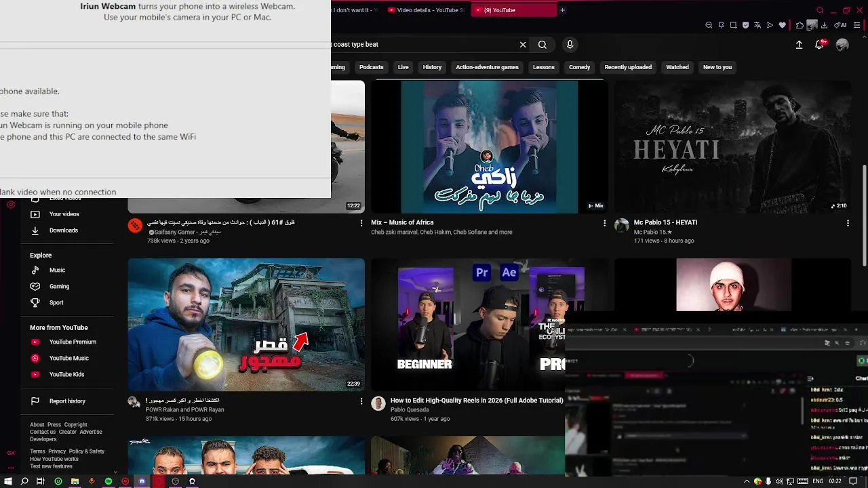Image resolution: width=868 pixels, height=488 pixels.
Task: Open the browser easy setup sliders icon
Action: (x=857, y=25)
